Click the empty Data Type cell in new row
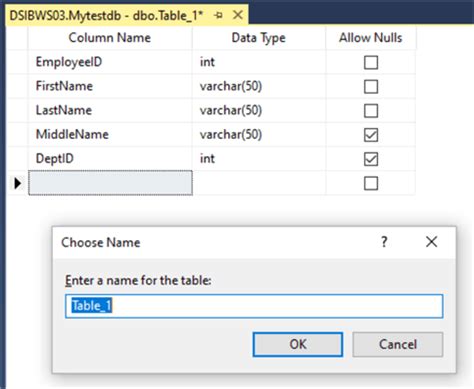Viewport: 474px width, 389px height. 259,183
